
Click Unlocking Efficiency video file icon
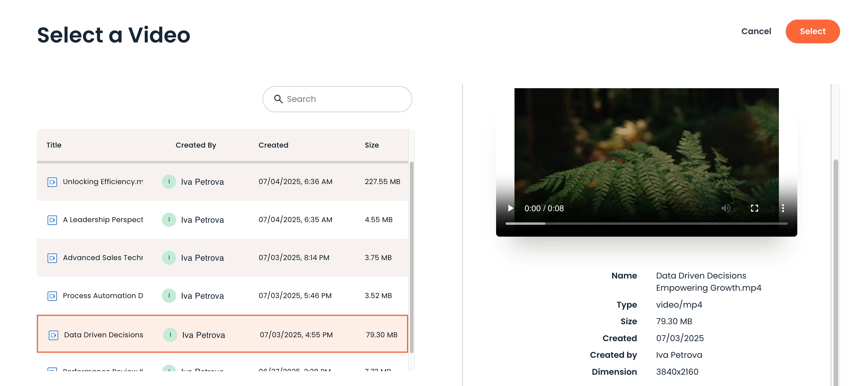coord(52,182)
